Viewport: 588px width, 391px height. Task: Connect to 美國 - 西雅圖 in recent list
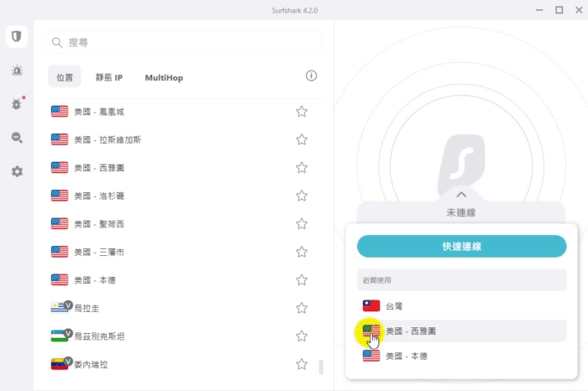tap(462, 331)
